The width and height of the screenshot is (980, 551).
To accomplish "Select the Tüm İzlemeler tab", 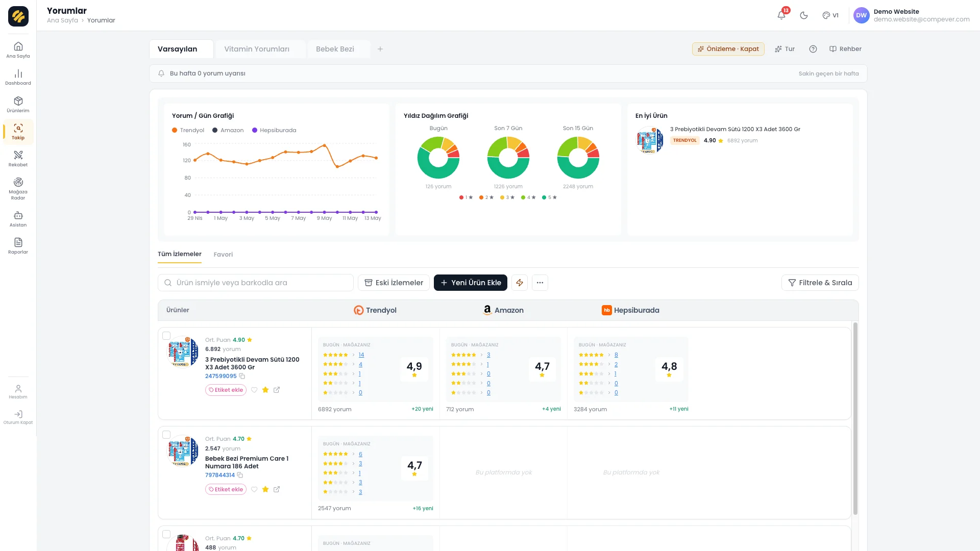I will [180, 254].
